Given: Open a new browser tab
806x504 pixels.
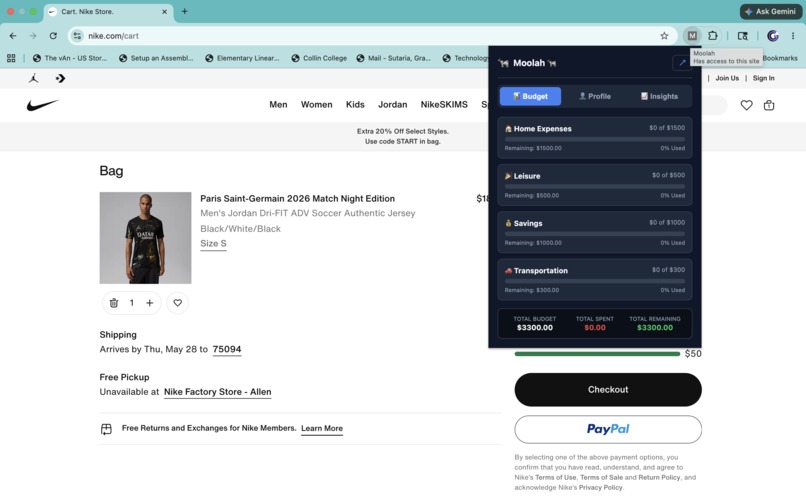Looking at the screenshot, I should pos(185,11).
